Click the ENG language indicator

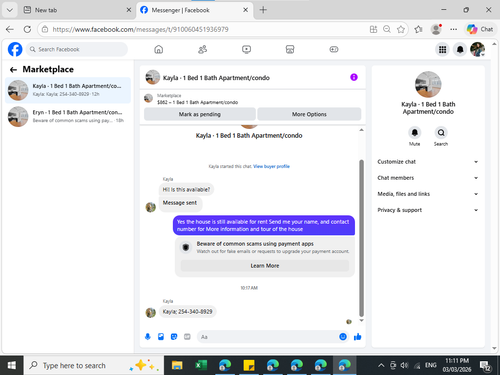[431, 365]
